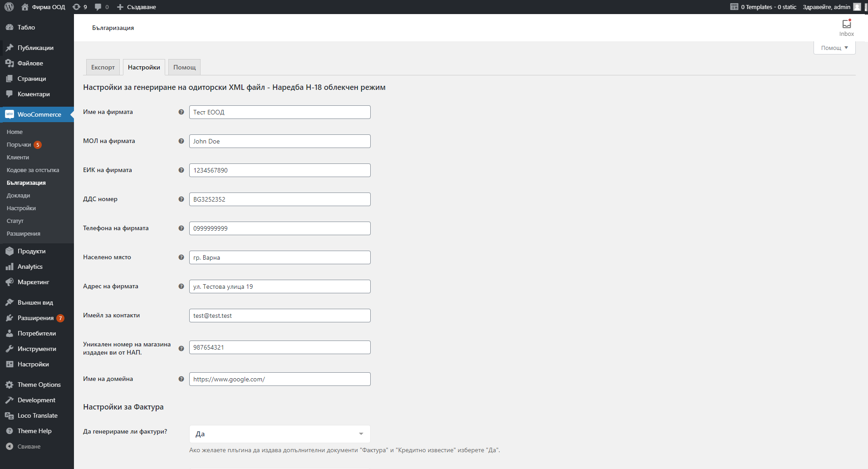
Task: Open Коментари in the sidebar
Action: [37, 94]
